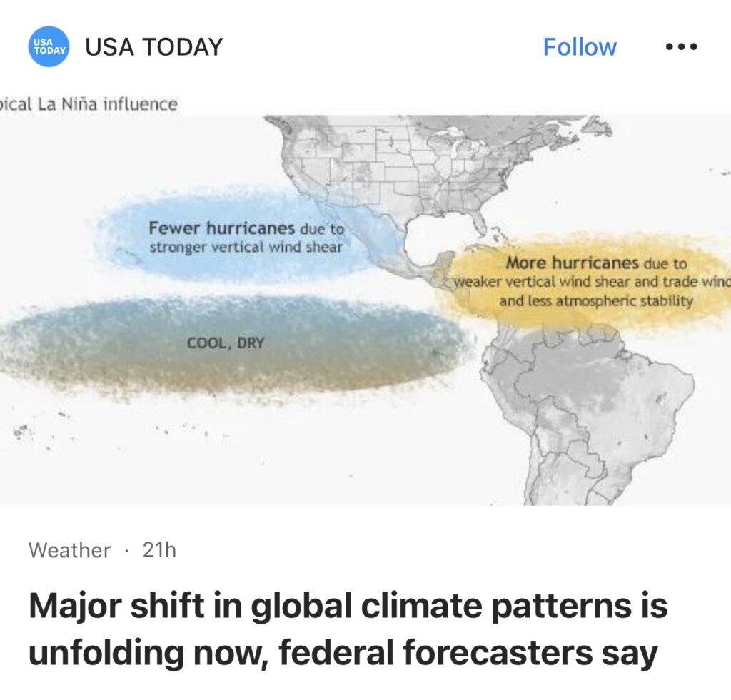Click the "COOL, DRY" label on map

226,343
